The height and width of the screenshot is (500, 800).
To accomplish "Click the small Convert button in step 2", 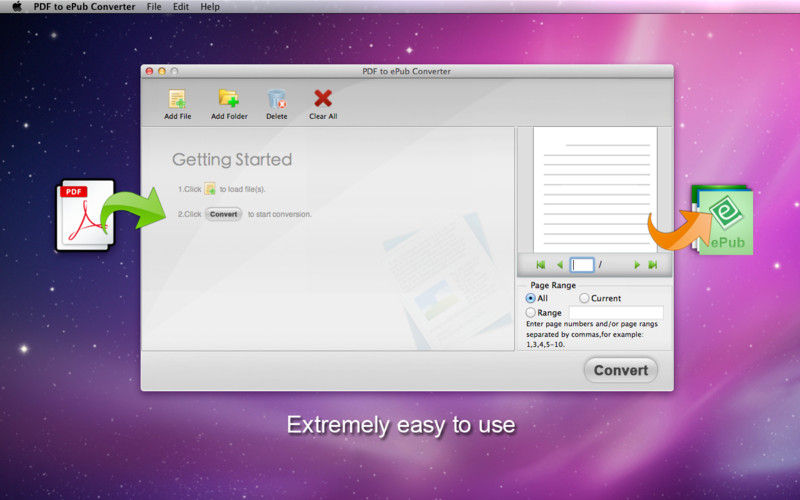I will pyautogui.click(x=223, y=214).
